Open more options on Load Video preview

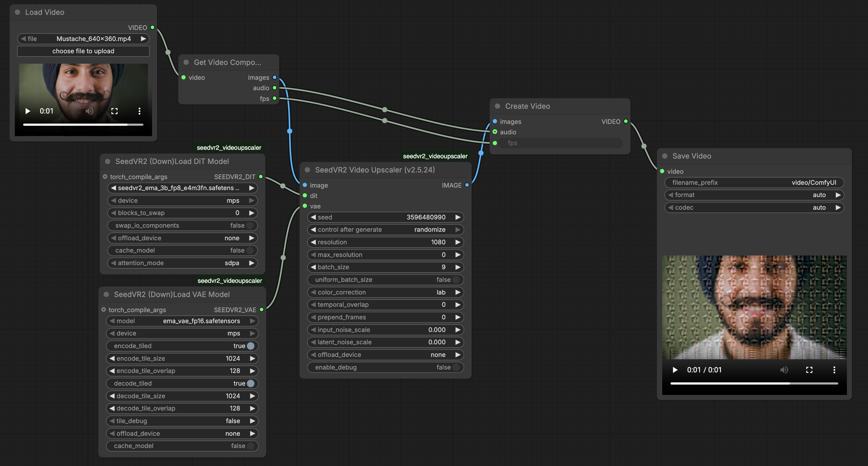click(139, 111)
